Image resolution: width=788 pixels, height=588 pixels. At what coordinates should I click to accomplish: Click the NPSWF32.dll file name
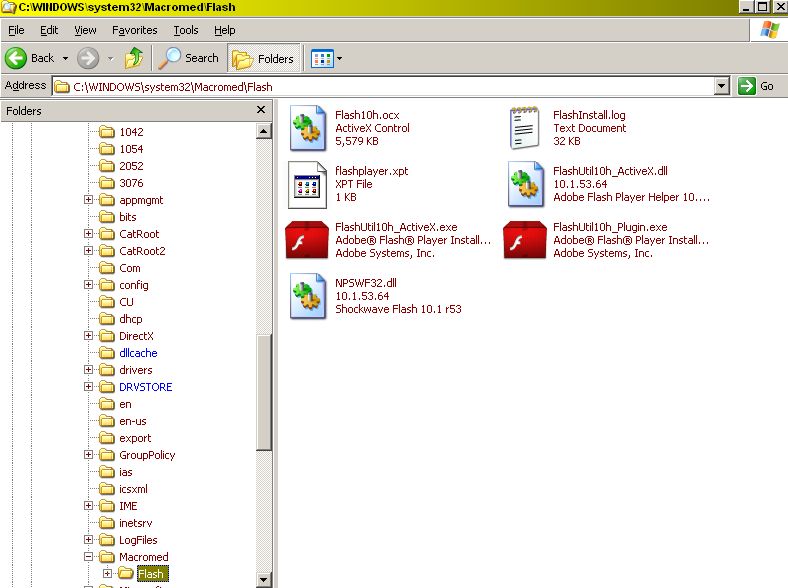pos(366,283)
